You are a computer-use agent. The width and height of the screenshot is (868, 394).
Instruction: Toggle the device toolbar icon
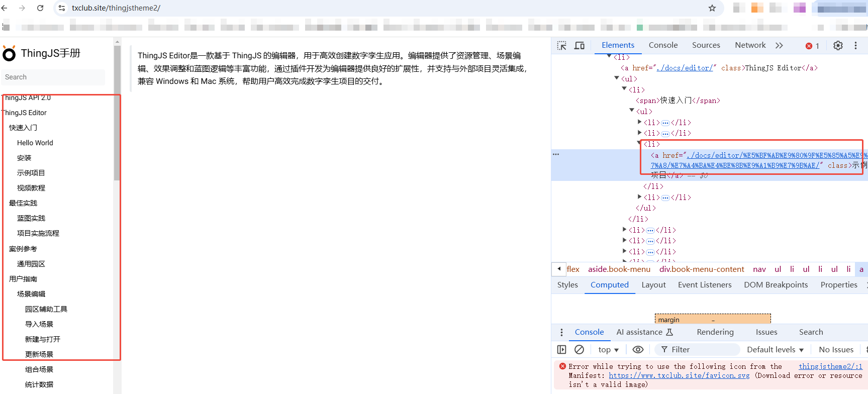[580, 46]
